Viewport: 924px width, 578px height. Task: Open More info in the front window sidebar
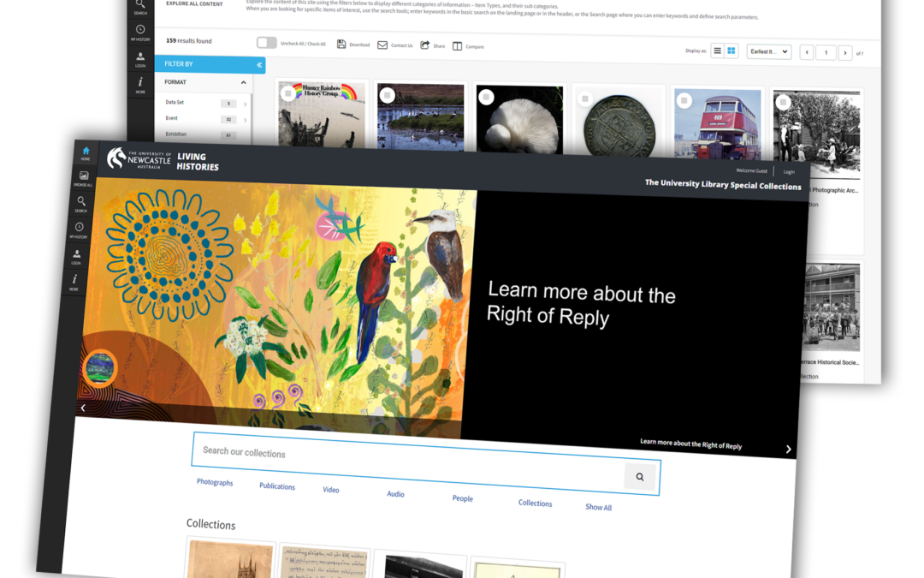[74, 282]
